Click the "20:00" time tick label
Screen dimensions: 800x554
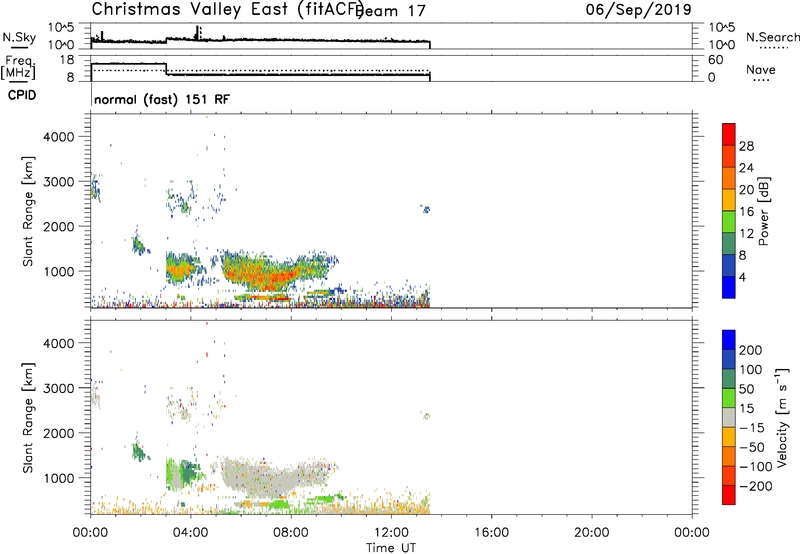tap(591, 533)
